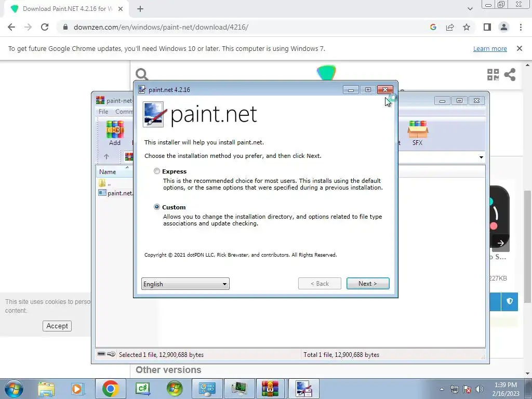This screenshot has height=399, width=532.
Task: Open the WinRAR address path dropdown arrow
Action: click(x=481, y=157)
